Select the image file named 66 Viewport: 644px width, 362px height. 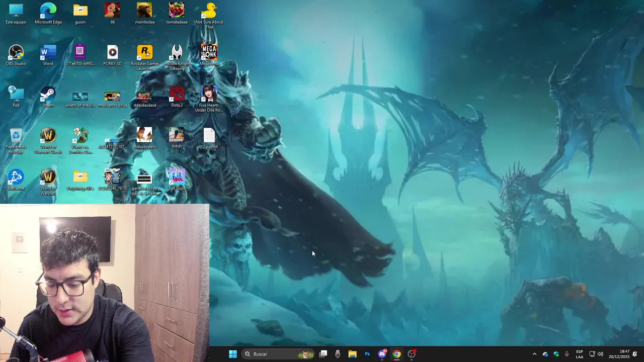(x=112, y=14)
